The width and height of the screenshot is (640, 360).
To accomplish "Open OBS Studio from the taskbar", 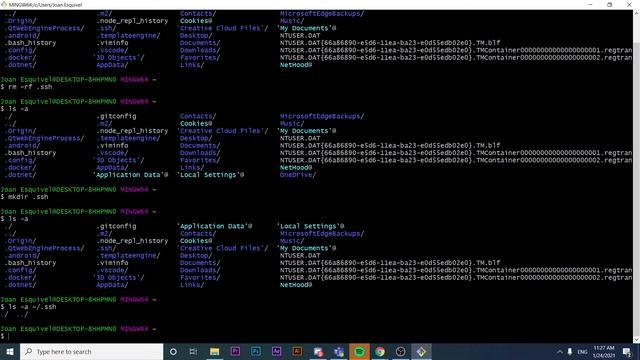I will (400, 351).
